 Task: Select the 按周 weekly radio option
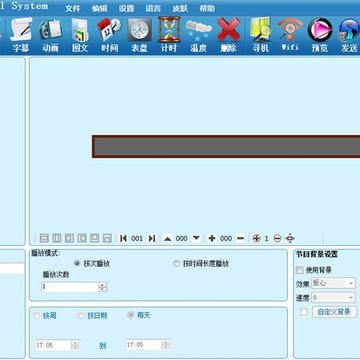coord(37,315)
